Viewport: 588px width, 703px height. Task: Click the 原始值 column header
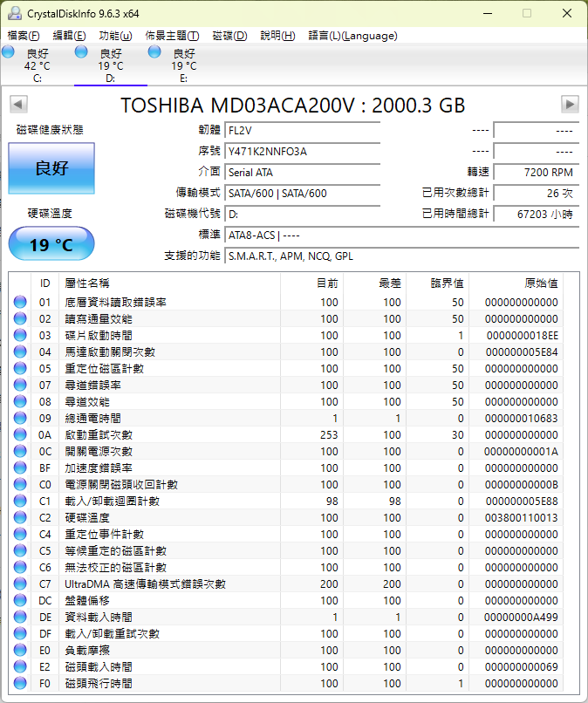click(516, 283)
